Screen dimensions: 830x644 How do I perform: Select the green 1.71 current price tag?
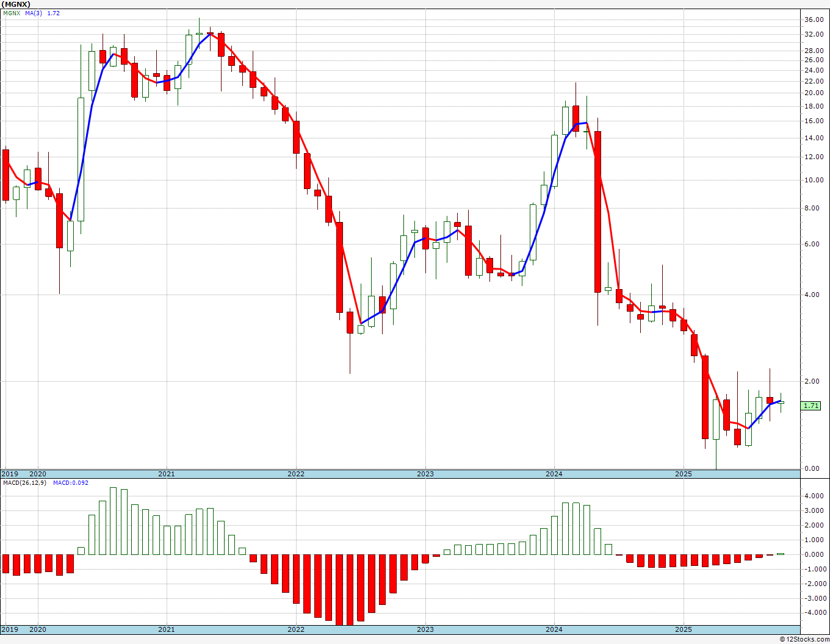811,406
